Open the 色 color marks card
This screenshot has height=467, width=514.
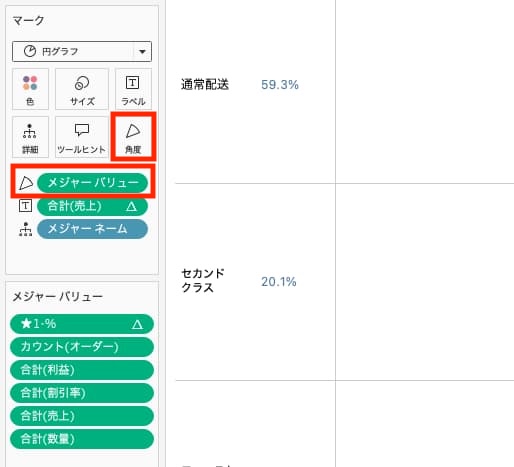[30, 89]
